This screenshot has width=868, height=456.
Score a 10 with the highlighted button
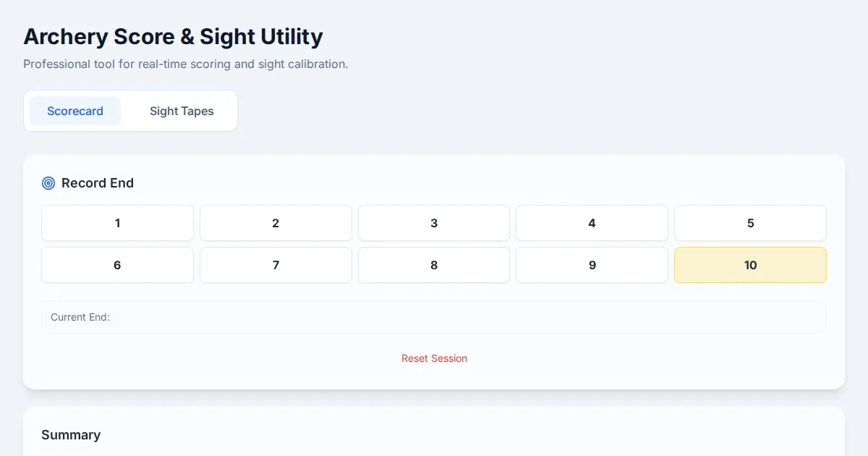click(x=750, y=265)
